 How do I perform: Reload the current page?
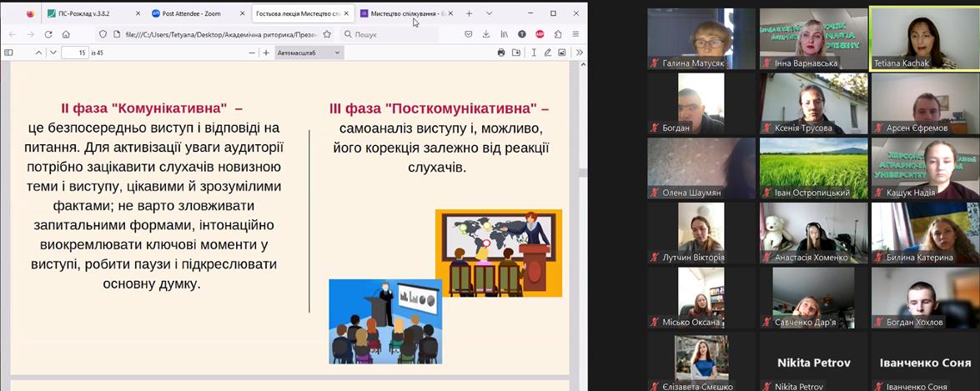coord(48,34)
